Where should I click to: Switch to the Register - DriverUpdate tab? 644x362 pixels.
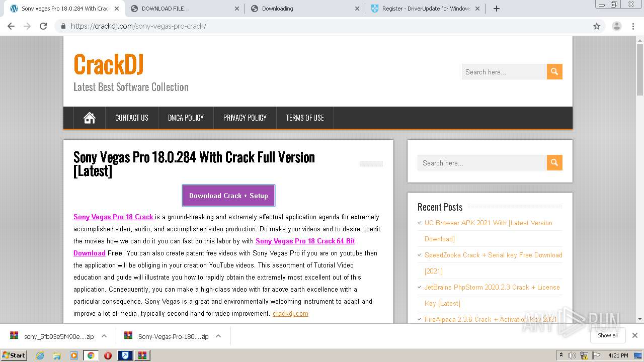click(x=426, y=9)
